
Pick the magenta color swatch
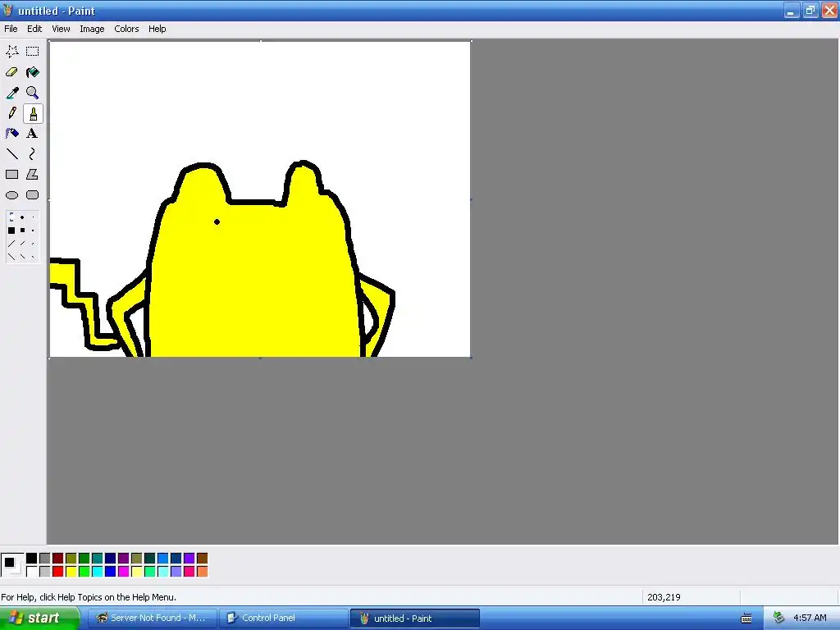123,572
